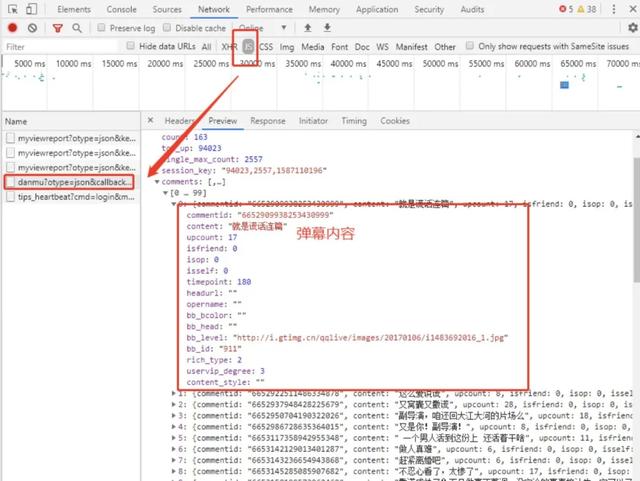The width and height of the screenshot is (640, 481).
Task: Open network settings gear icon
Action: pyautogui.click(x=633, y=28)
